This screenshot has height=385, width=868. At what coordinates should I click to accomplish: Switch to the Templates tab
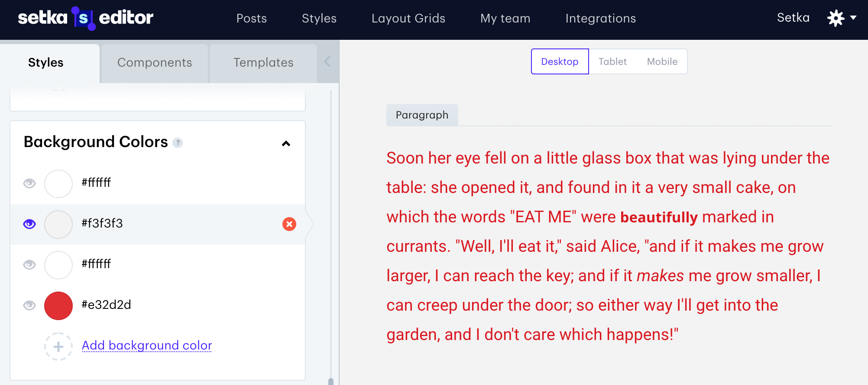(263, 63)
